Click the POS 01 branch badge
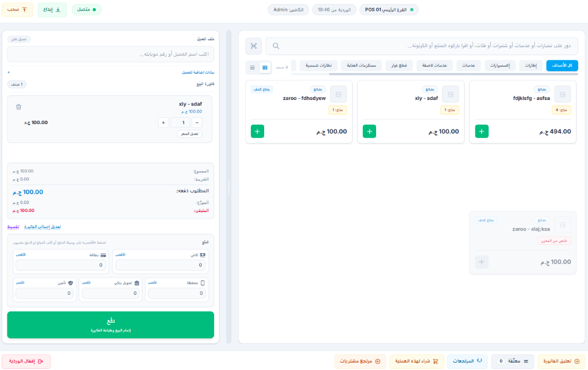588x370 pixels. click(389, 10)
